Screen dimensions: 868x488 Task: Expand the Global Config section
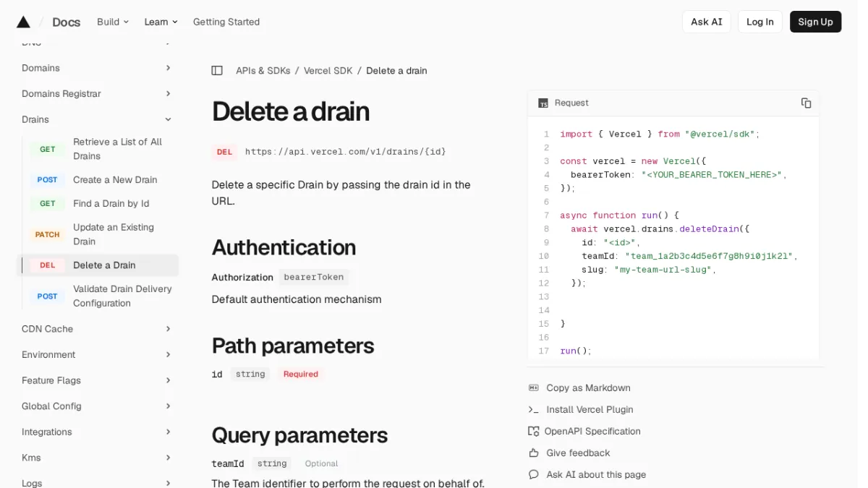click(x=168, y=406)
